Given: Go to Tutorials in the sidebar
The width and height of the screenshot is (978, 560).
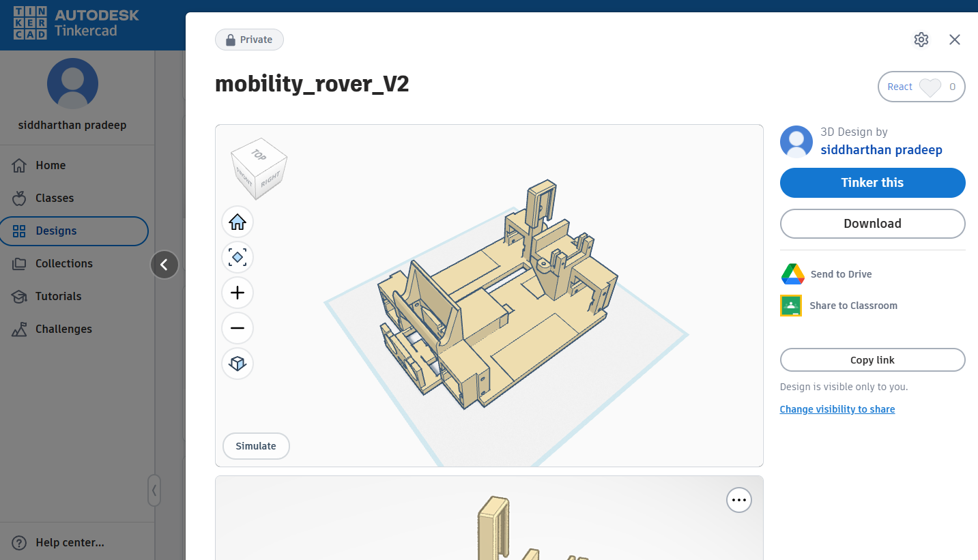Looking at the screenshot, I should [x=58, y=296].
